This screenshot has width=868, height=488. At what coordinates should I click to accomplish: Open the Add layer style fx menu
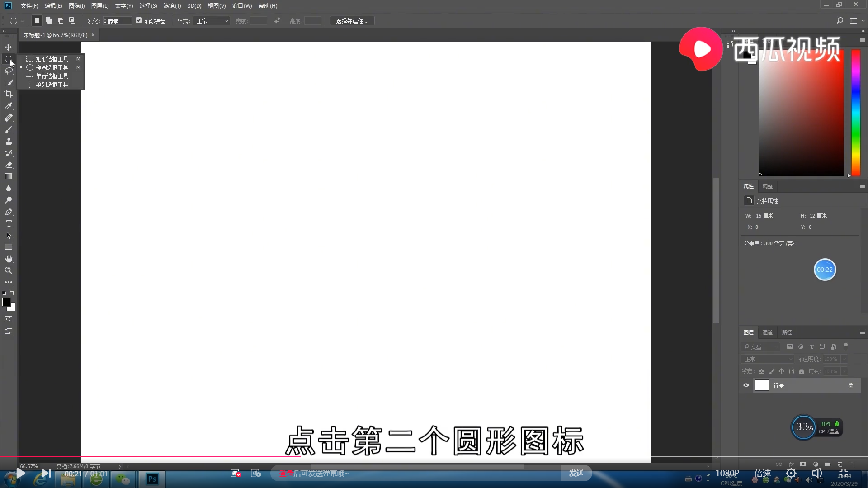click(x=792, y=464)
